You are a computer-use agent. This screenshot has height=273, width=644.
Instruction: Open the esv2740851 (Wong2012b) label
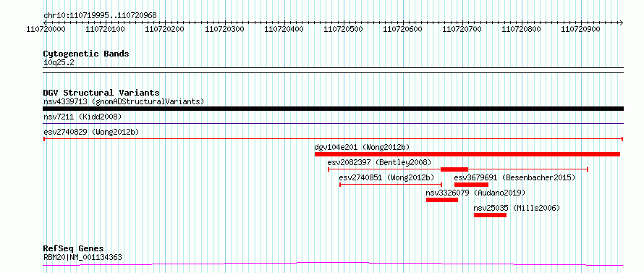(386, 177)
